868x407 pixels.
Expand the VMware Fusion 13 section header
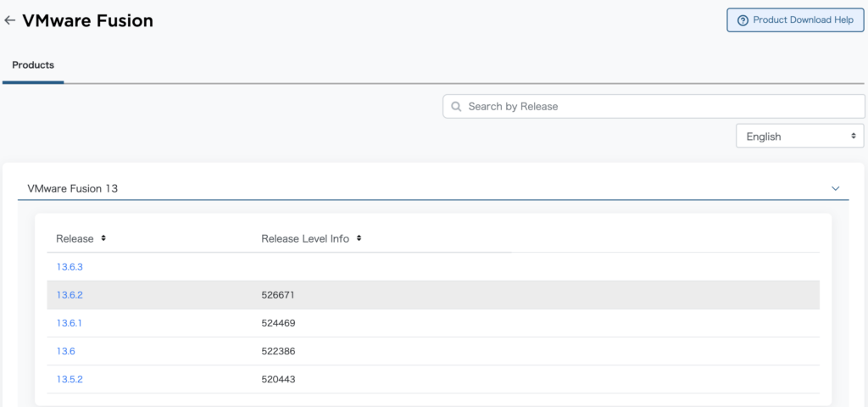[433, 189]
